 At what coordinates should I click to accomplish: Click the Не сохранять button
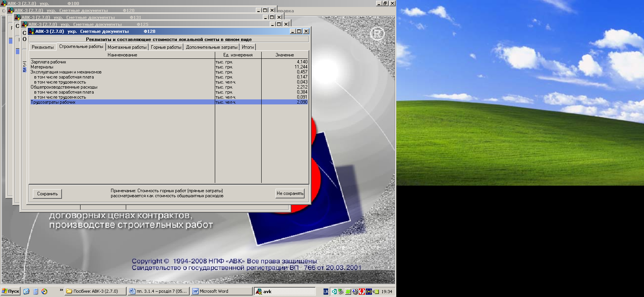click(290, 193)
